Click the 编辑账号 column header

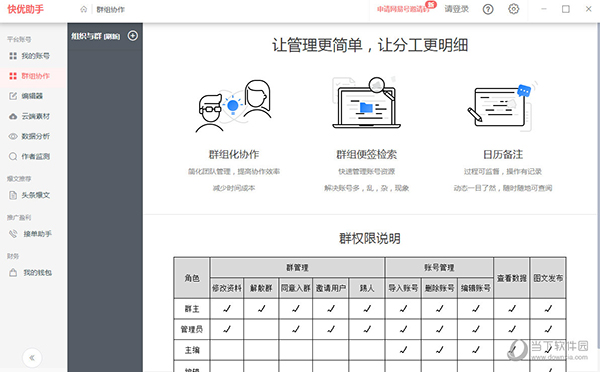point(475,288)
